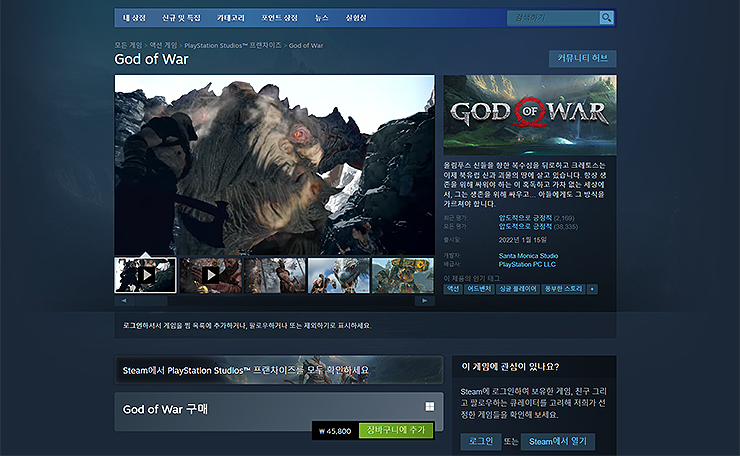Click the release date 2022년 1월 15일

tap(522, 240)
